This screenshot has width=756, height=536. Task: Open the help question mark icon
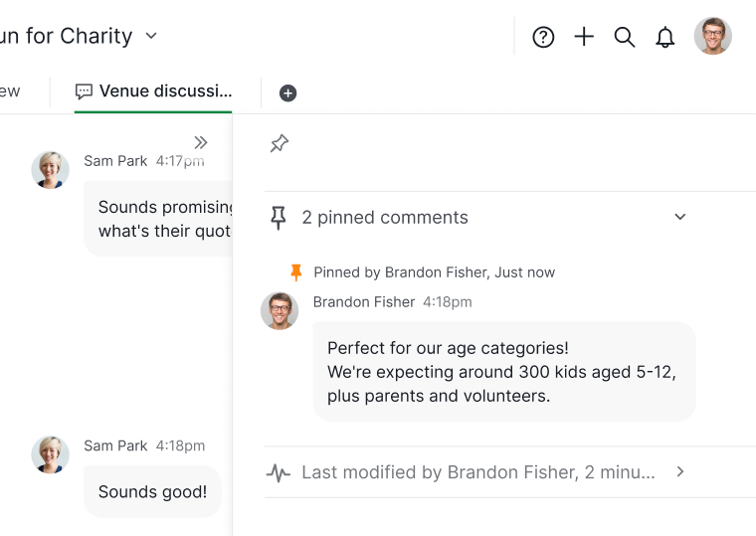(x=543, y=37)
